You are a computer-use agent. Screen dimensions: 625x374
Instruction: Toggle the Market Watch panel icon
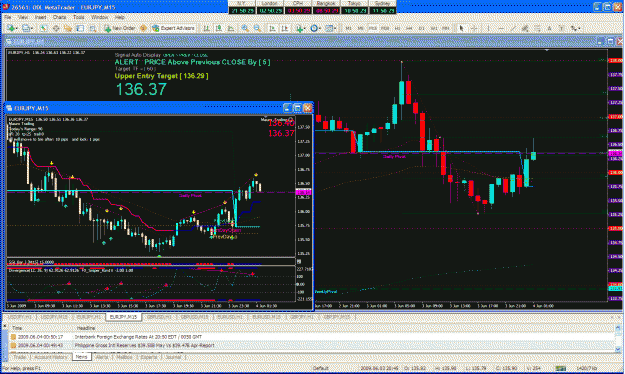click(43, 28)
